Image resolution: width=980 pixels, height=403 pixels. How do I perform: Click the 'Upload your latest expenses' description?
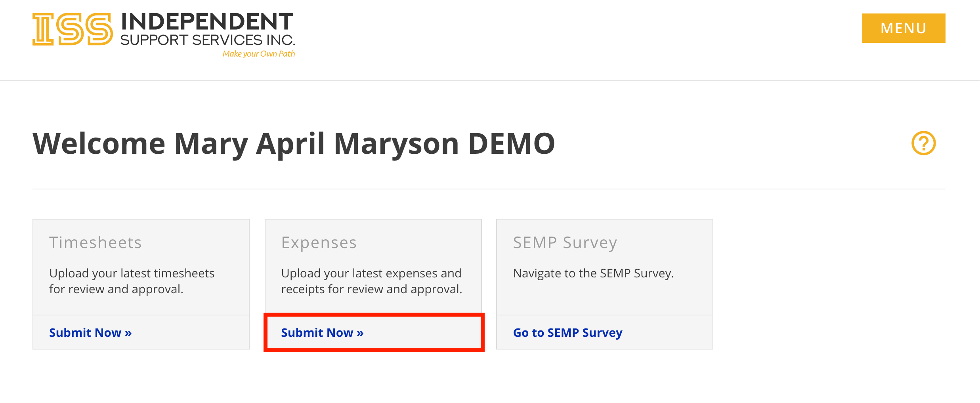(x=372, y=281)
